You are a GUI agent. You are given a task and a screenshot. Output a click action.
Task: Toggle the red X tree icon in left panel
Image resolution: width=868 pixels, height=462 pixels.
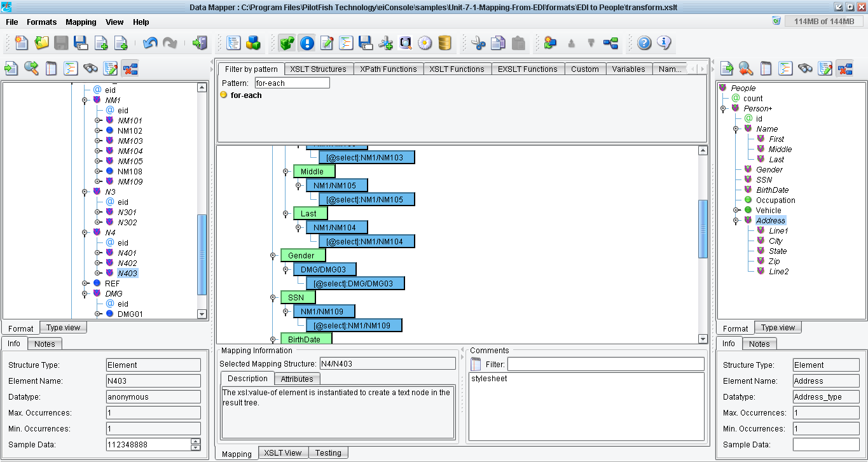130,68
